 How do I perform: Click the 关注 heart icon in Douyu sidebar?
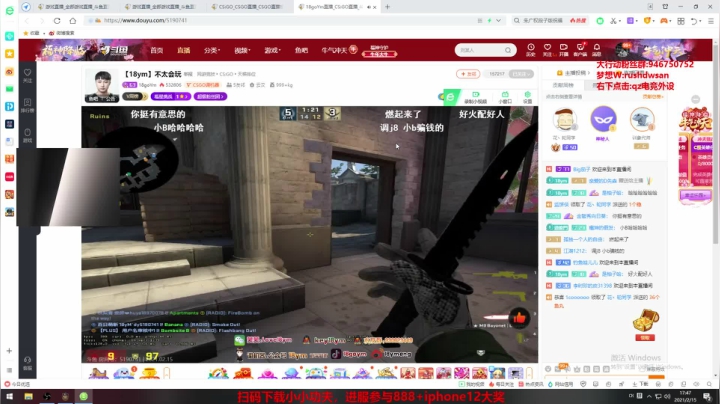(28, 75)
